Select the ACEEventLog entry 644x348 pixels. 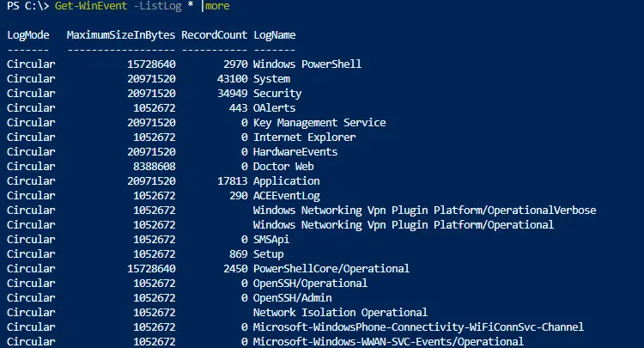tap(286, 196)
